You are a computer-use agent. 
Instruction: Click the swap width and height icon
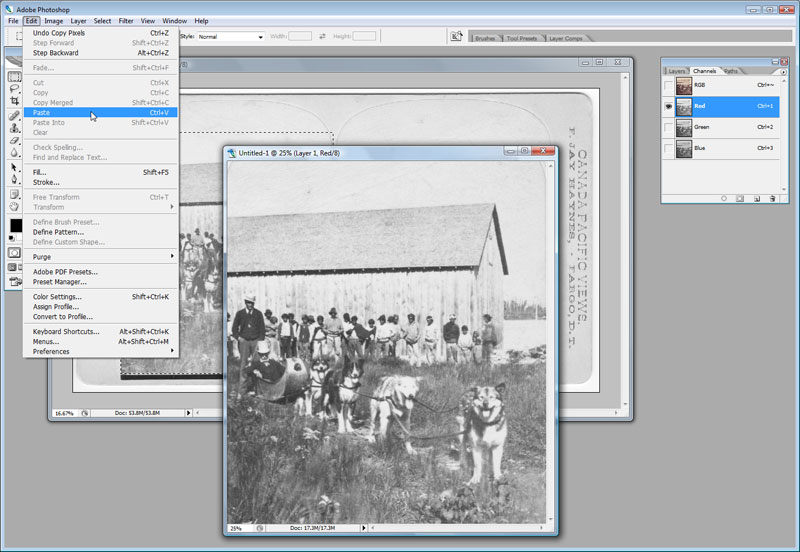[322, 36]
